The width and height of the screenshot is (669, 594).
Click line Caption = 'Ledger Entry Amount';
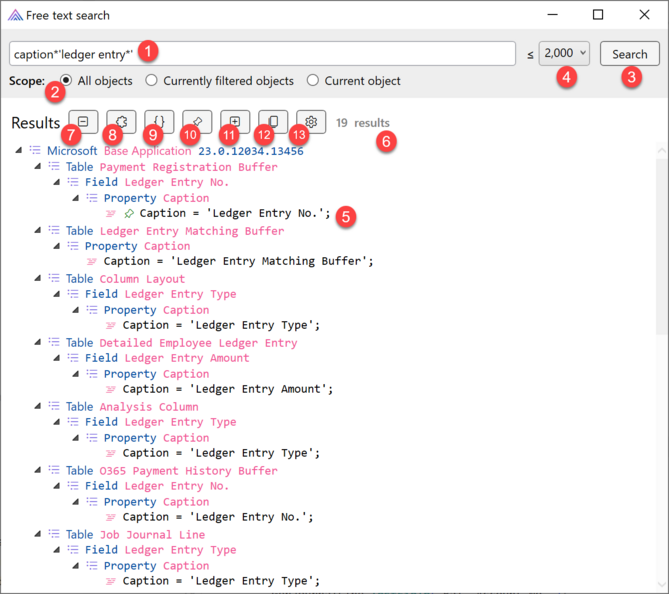[x=228, y=389]
